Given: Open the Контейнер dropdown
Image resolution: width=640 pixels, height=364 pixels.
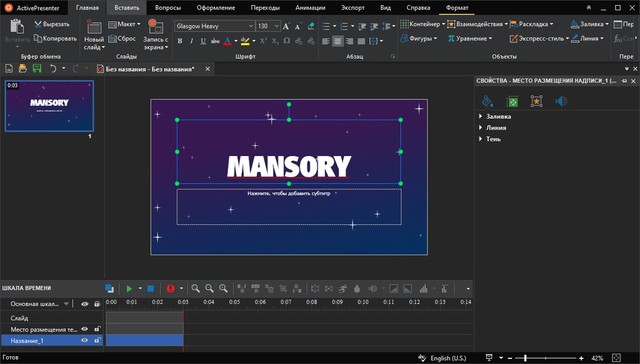Looking at the screenshot, I should click(x=422, y=24).
